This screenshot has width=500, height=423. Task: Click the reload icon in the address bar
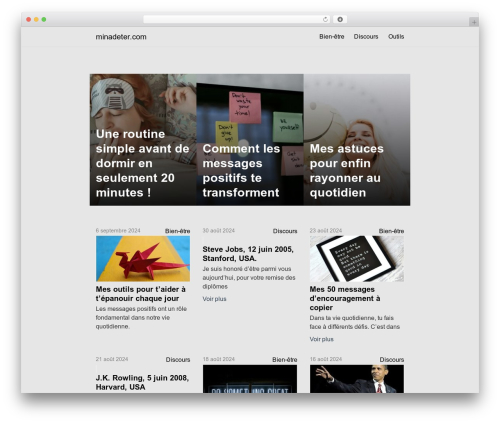[325, 20]
